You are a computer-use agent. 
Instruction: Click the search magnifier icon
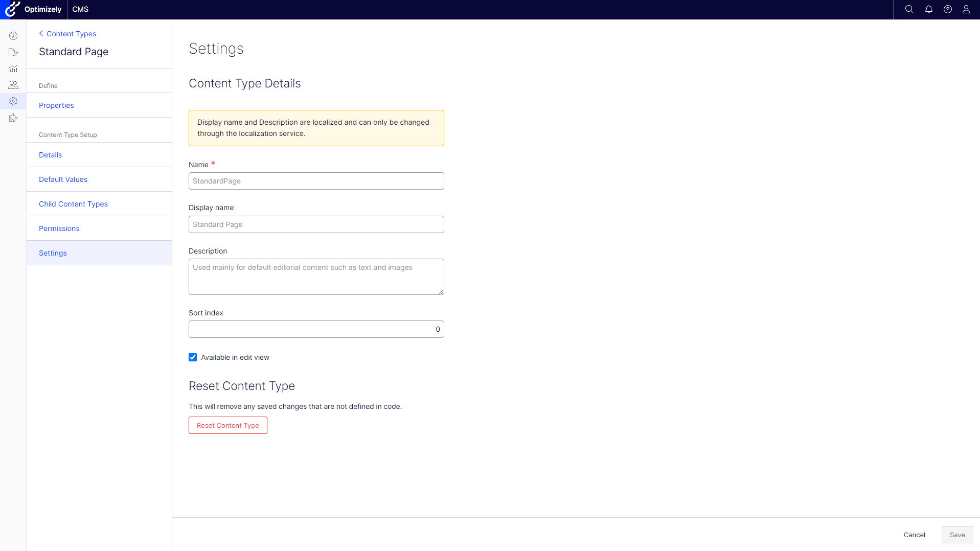coord(909,9)
